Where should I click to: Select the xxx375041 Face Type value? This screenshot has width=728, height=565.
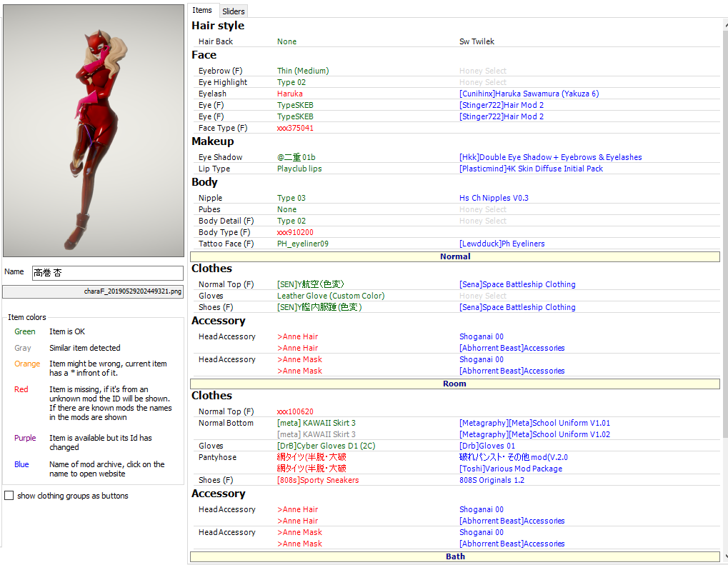point(295,128)
